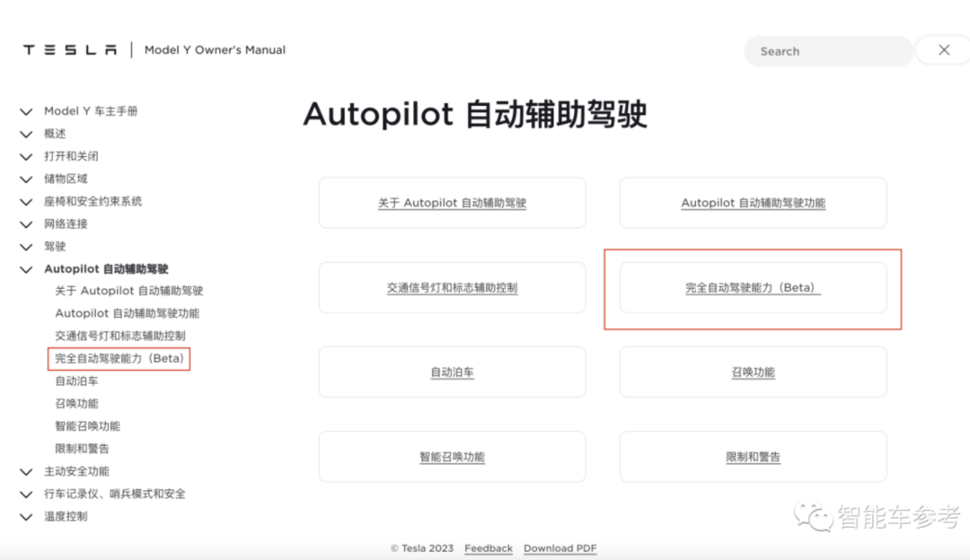
Task: Open 完全自动驾驶能力 (Beta) sidebar sub-item
Action: 119,358
